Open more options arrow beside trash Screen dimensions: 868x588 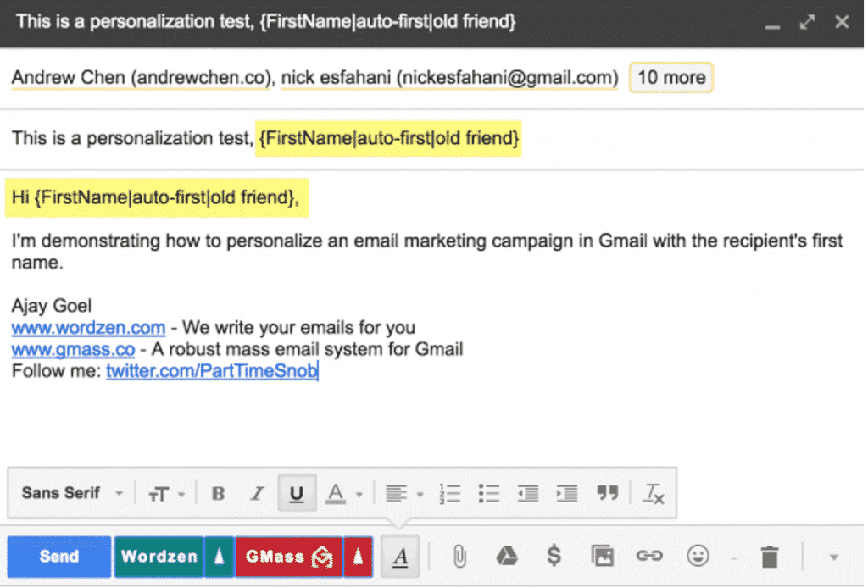pyautogui.click(x=833, y=557)
